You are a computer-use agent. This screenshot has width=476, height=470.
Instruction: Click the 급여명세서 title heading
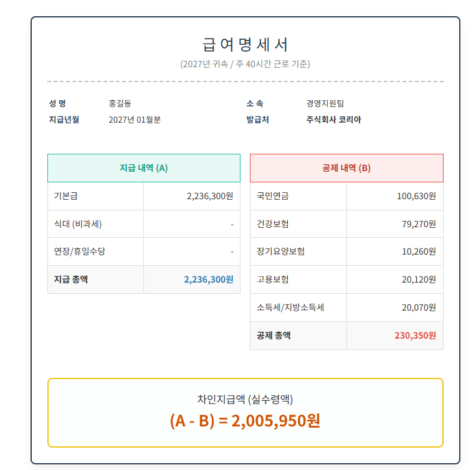[x=245, y=45]
